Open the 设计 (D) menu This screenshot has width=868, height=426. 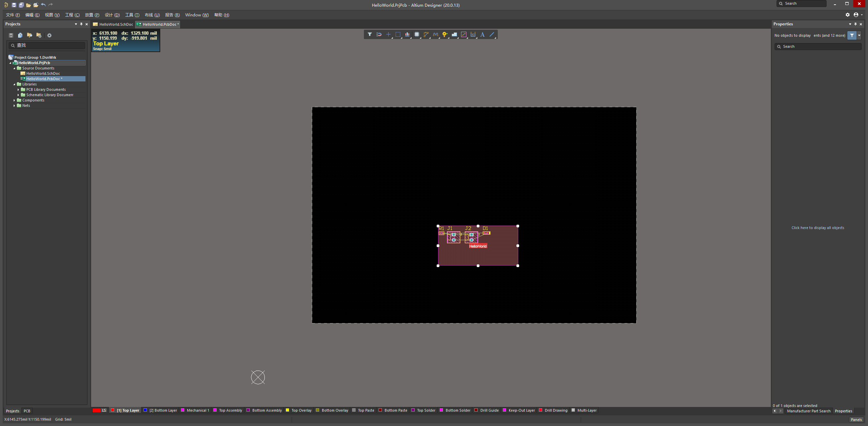112,15
